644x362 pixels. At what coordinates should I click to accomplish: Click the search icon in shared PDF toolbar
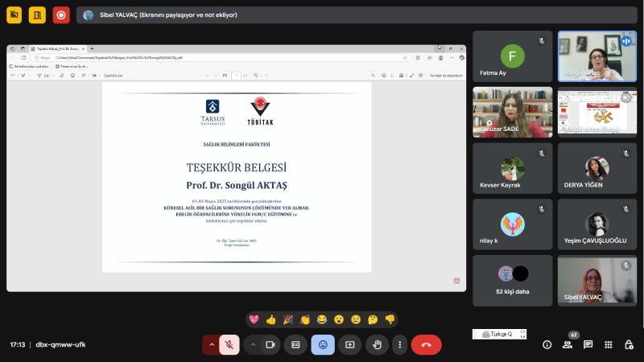click(x=373, y=76)
